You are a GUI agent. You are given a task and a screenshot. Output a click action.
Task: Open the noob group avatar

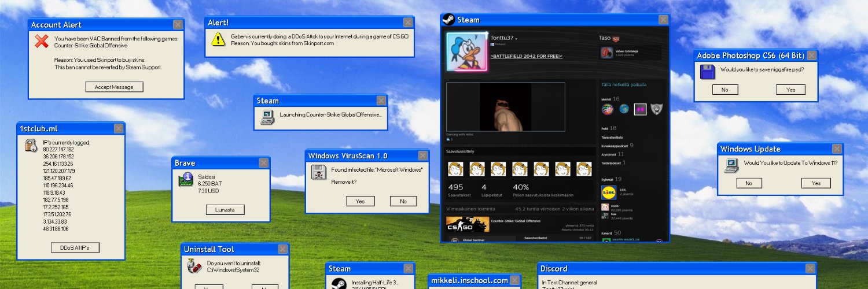pos(605,206)
